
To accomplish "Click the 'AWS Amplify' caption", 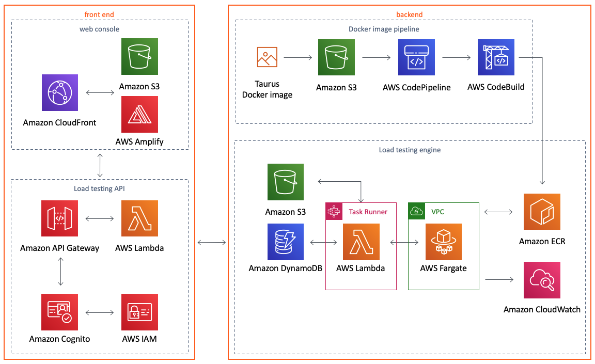I will tap(139, 141).
